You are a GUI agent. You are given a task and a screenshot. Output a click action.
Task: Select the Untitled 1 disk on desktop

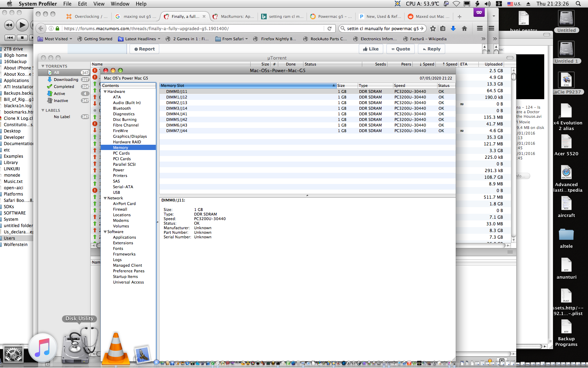566,52
